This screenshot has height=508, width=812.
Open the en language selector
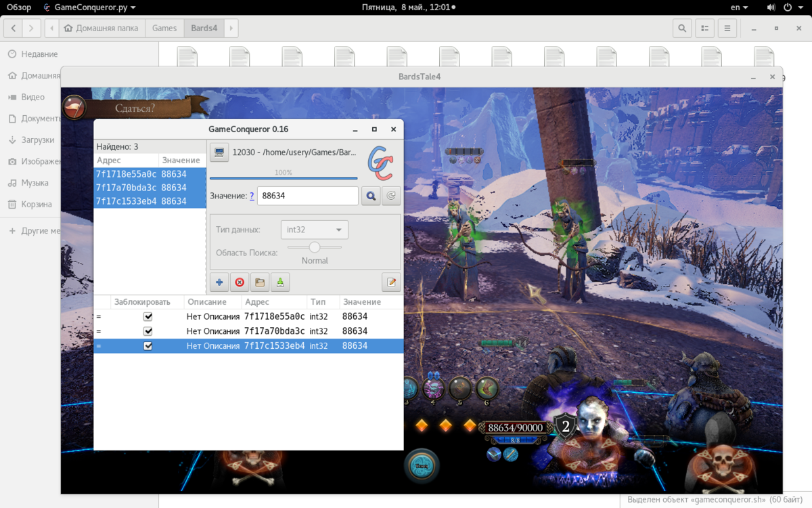point(740,7)
